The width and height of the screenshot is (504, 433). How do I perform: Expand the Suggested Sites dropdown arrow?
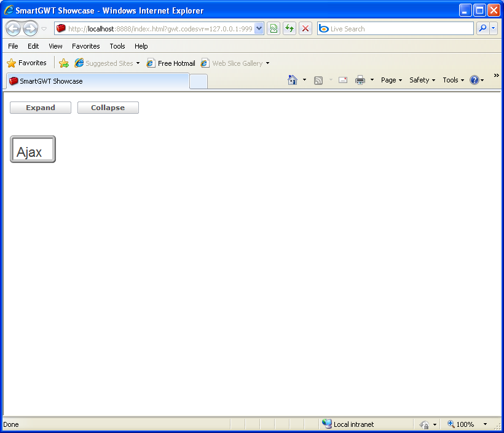pyautogui.click(x=138, y=63)
